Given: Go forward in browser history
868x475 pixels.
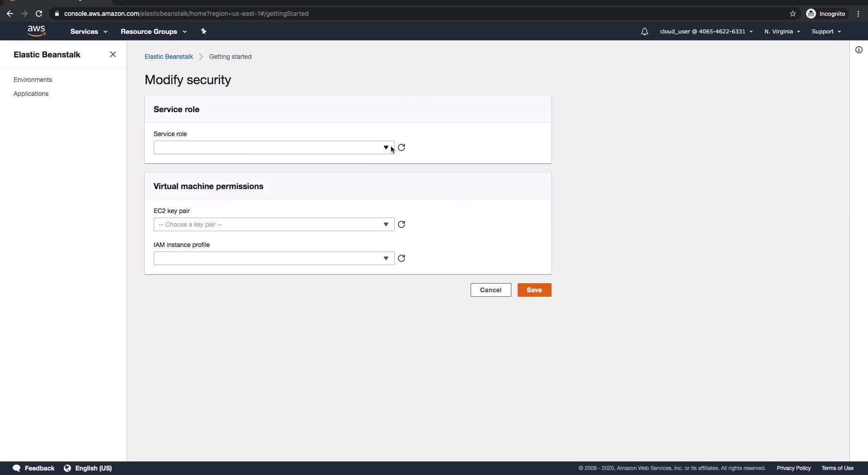Looking at the screenshot, I should [24, 14].
